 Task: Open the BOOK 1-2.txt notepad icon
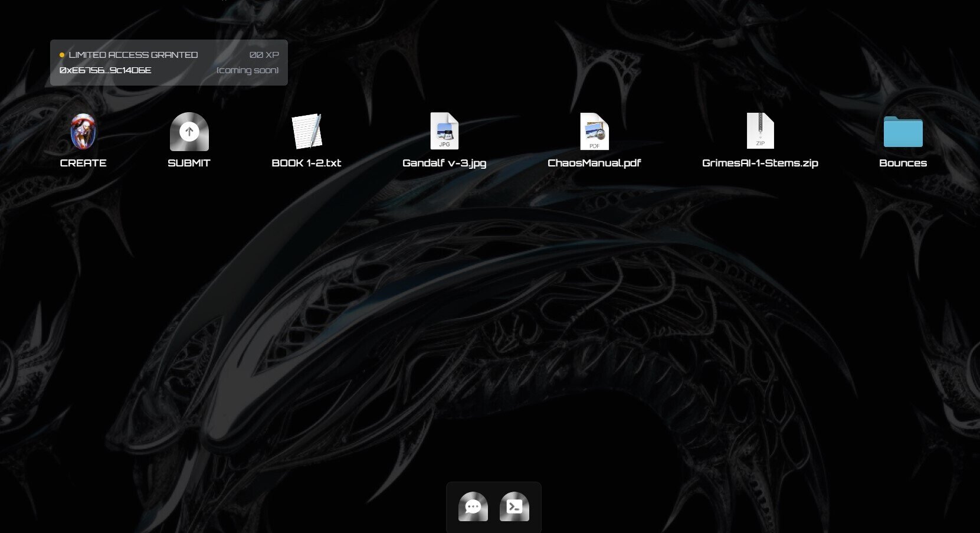point(306,131)
